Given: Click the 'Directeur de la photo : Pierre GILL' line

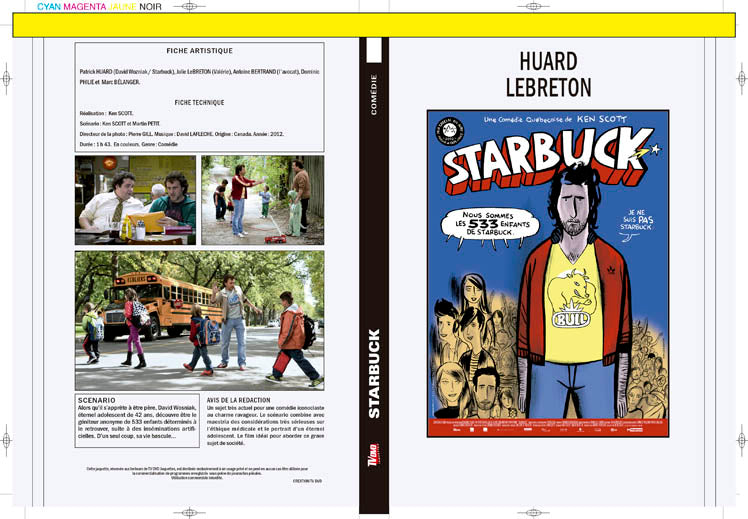Looking at the screenshot, I should (181, 134).
